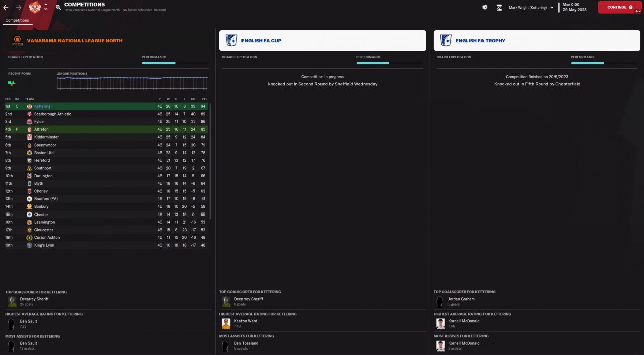Click Kidderminster's club badge
644x355 pixels.
[x=29, y=137]
